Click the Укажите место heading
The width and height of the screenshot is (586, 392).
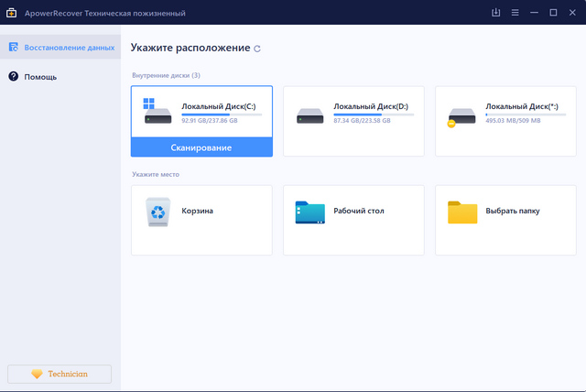point(156,174)
